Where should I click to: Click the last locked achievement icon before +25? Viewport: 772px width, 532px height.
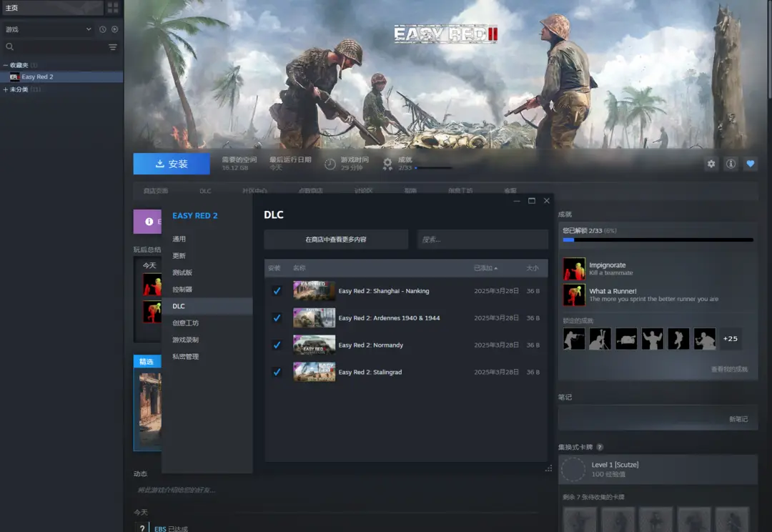point(705,339)
